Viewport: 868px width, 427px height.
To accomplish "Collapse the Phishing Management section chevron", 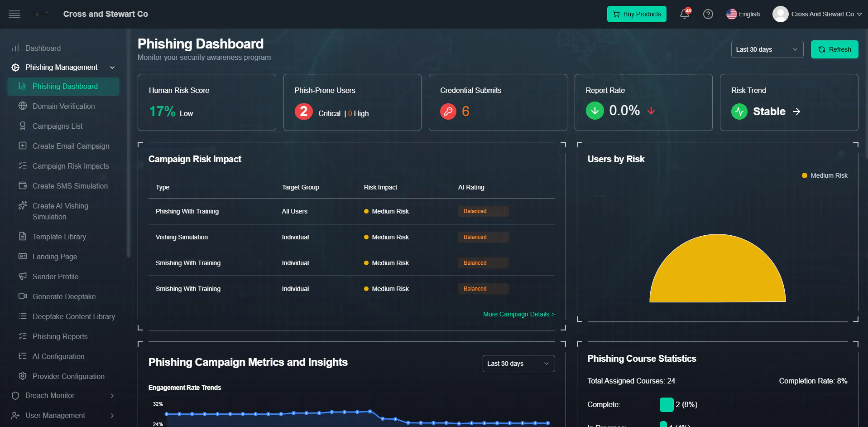I will pos(112,68).
